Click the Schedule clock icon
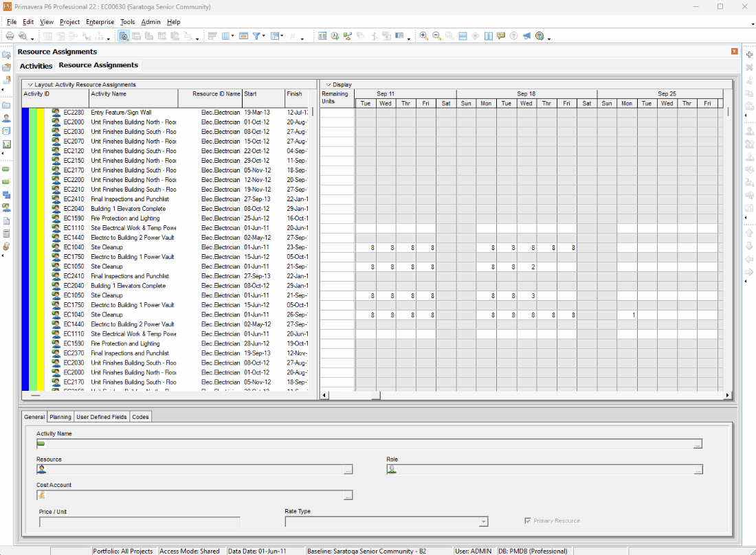Screen dimensions: 756x555 (335, 36)
